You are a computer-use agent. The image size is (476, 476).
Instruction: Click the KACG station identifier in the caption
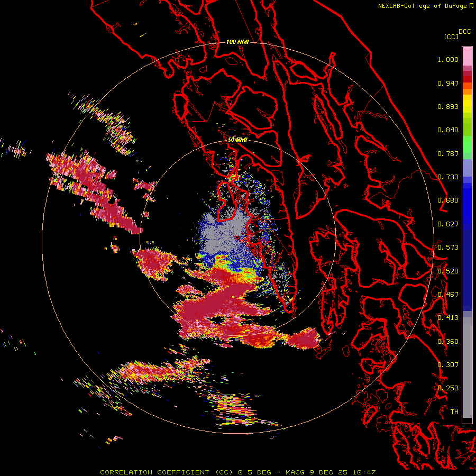pyautogui.click(x=295, y=472)
